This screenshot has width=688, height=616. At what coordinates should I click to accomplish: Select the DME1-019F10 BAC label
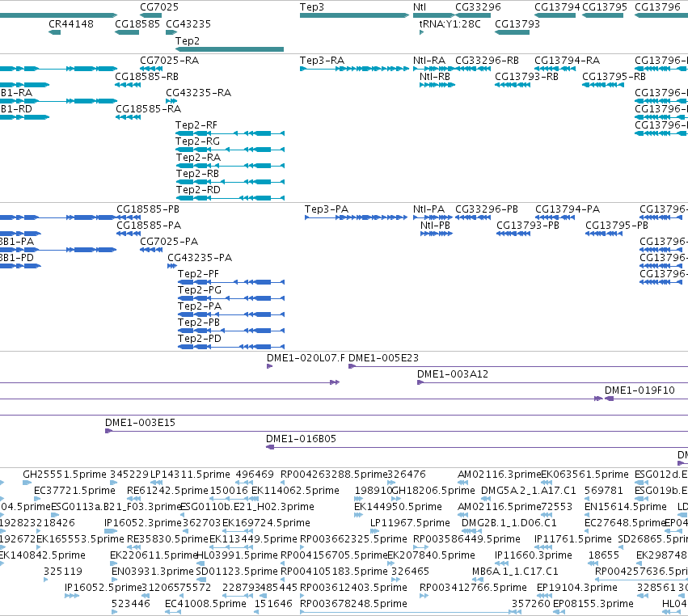tap(639, 390)
